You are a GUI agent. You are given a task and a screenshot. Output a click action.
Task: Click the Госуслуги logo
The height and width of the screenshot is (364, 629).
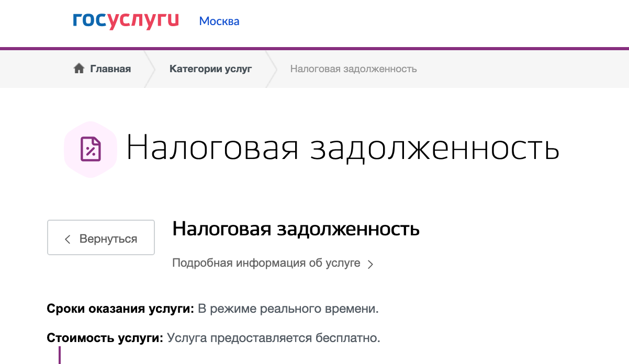click(x=126, y=20)
